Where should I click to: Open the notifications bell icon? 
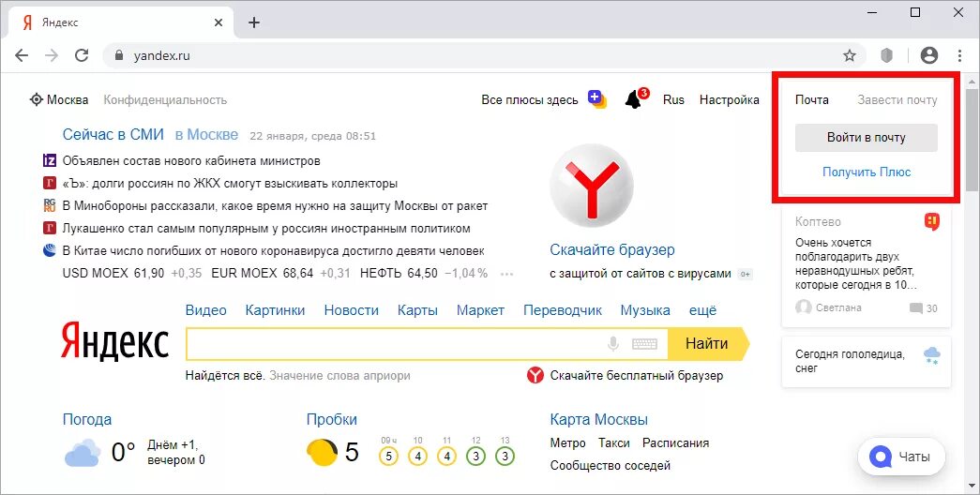point(634,99)
